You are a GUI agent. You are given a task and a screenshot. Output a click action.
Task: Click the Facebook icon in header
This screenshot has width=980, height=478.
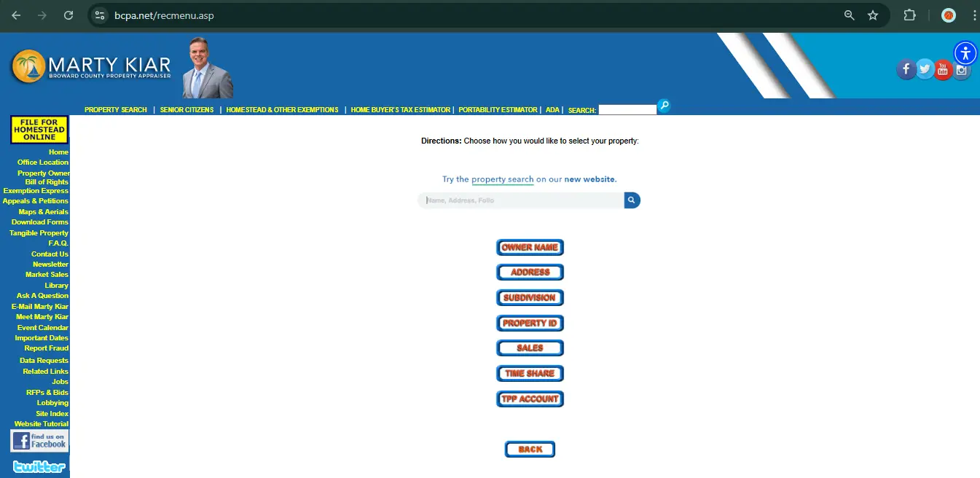tap(906, 69)
